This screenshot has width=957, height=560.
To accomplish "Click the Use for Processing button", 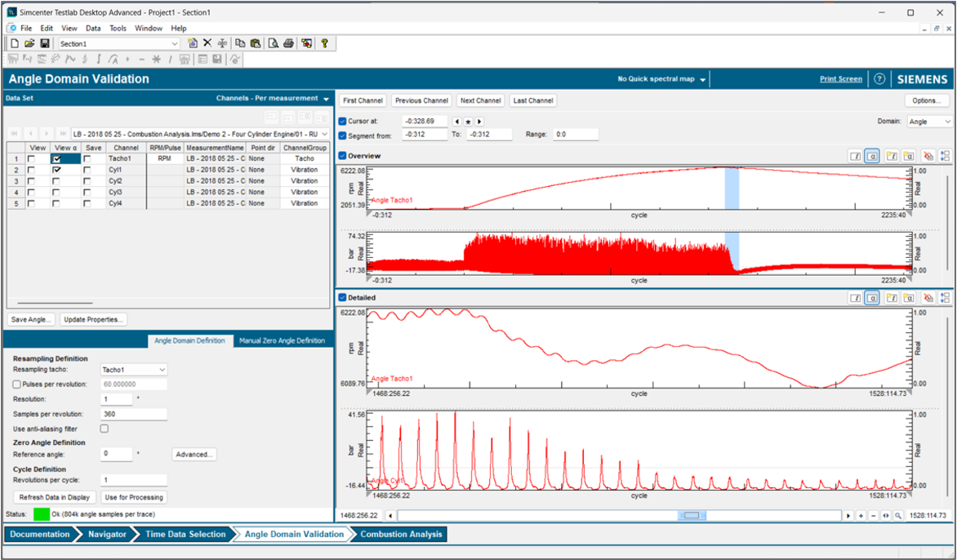I will (x=134, y=497).
